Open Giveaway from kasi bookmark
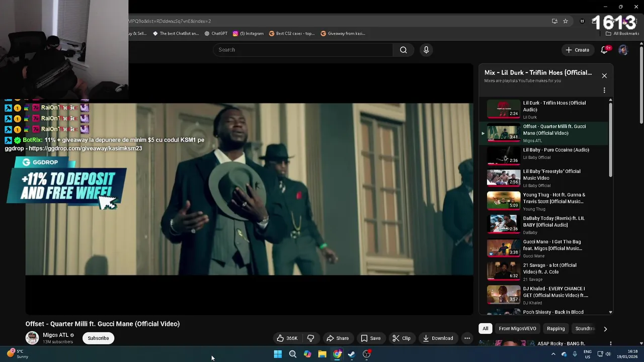The width and height of the screenshot is (644, 362). click(x=343, y=34)
